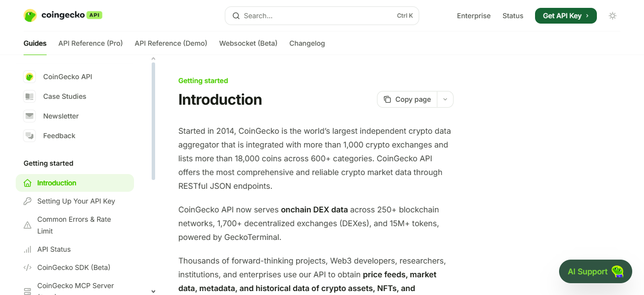Click the search magnifier in the search bar
This screenshot has width=644, height=295.
point(236,15)
